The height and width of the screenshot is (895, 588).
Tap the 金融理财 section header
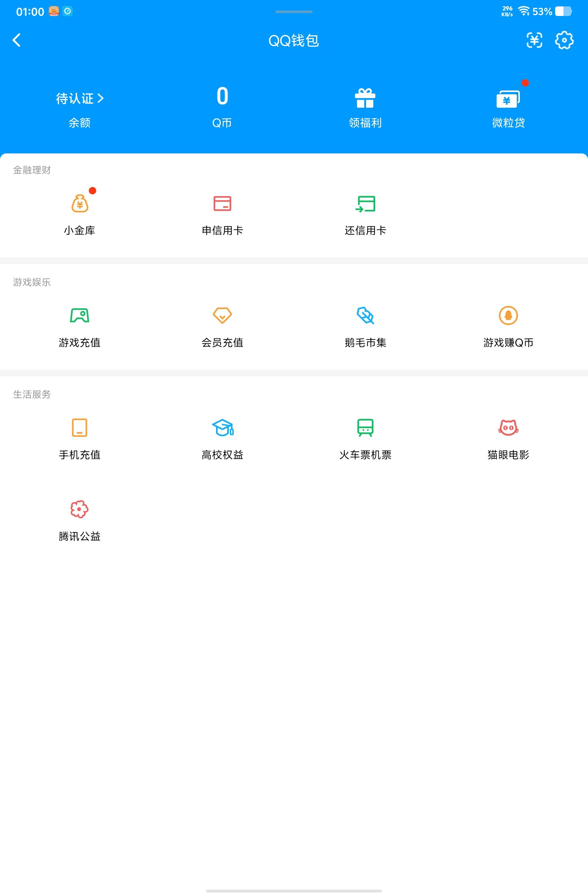click(32, 170)
